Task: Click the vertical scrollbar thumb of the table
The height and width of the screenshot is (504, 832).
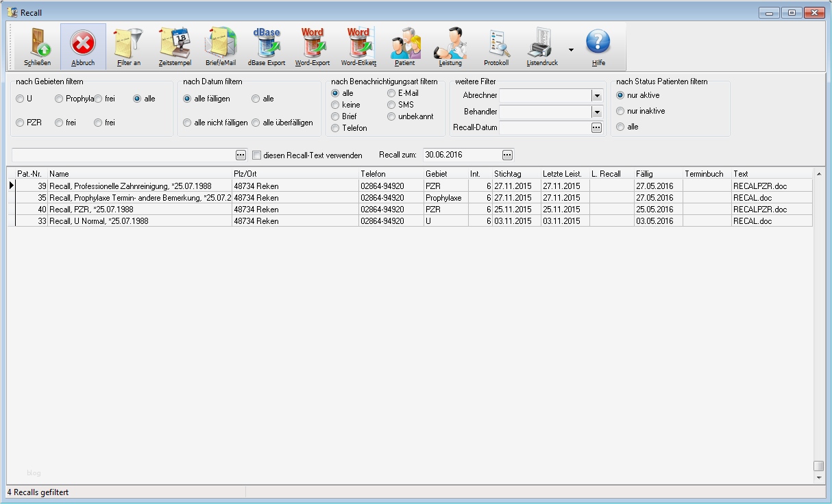Action: (818, 466)
